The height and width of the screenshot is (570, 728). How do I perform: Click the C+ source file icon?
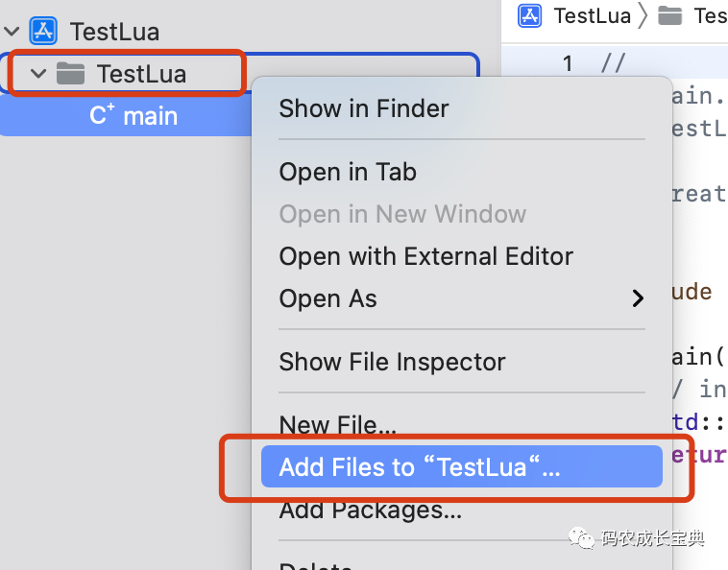pyautogui.click(x=101, y=116)
